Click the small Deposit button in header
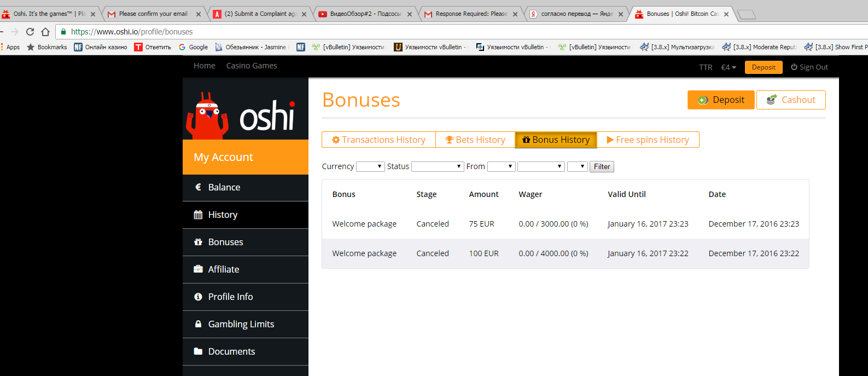This screenshot has height=376, width=868. pyautogui.click(x=764, y=67)
